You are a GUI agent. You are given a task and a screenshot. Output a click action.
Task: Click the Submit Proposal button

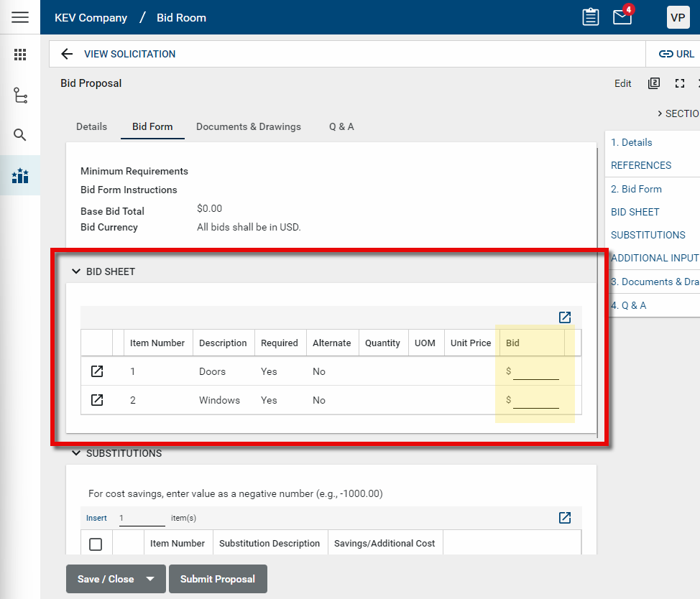coord(218,579)
